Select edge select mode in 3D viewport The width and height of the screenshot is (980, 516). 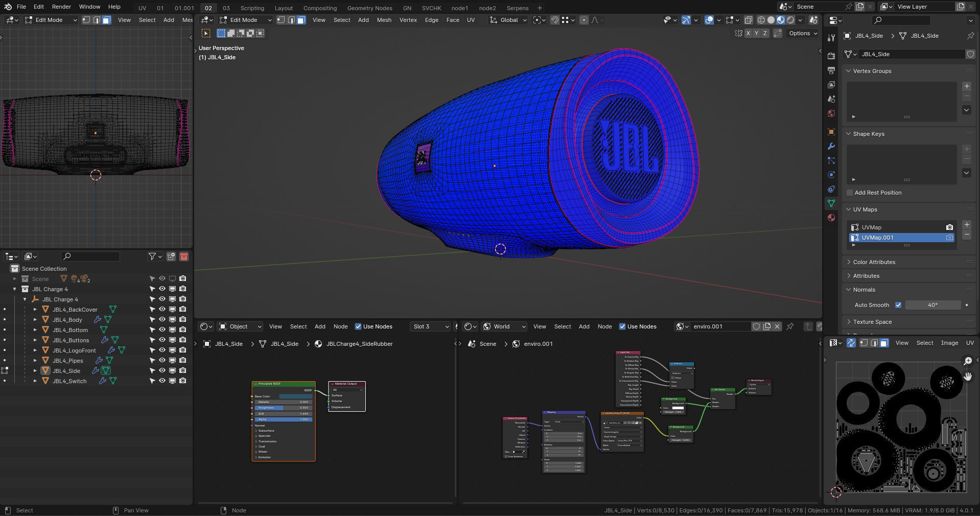coord(291,20)
